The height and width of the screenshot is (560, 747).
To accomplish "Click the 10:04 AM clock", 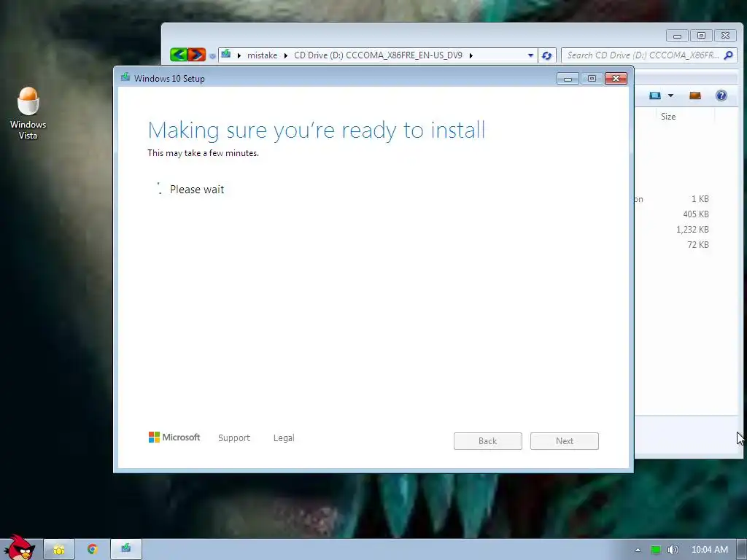I will [x=709, y=550].
